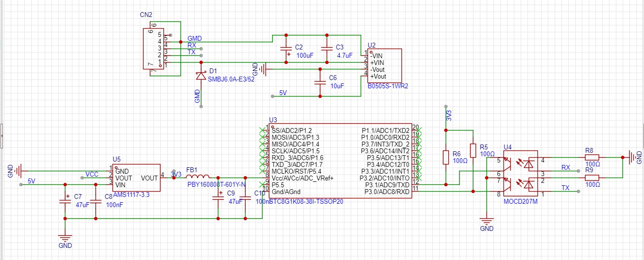Click the TX net label near connector CN2
The width and height of the screenshot is (644, 260).
point(192,52)
